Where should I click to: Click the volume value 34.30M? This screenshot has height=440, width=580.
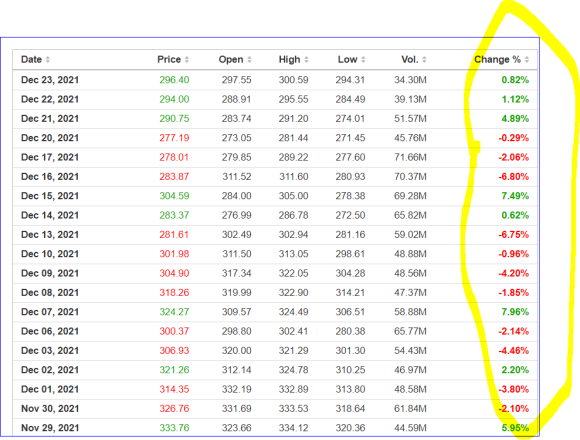pyautogui.click(x=410, y=80)
